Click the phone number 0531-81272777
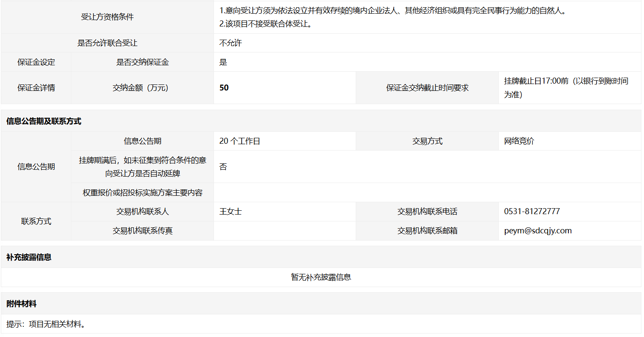This screenshot has height=337, width=644. [532, 212]
